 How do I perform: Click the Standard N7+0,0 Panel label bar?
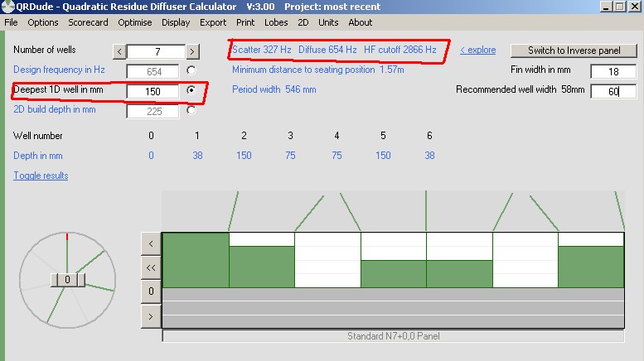tap(394, 336)
